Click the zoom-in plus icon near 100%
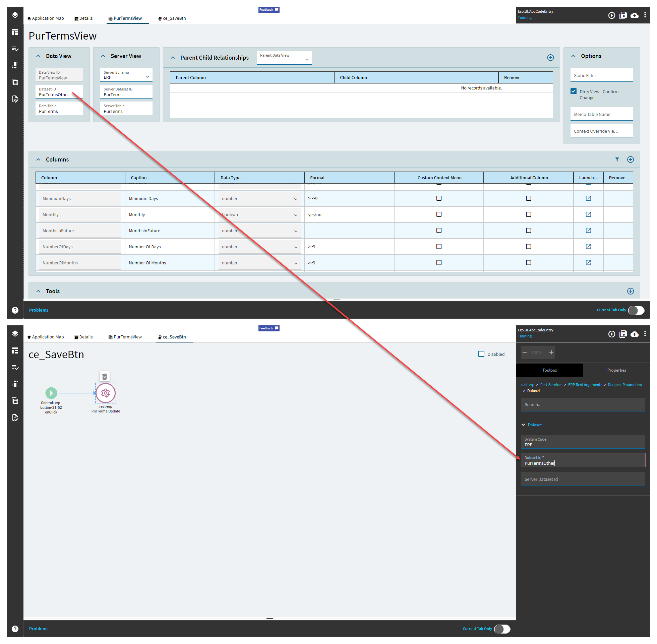Image resolution: width=657 pixels, height=644 pixels. (x=551, y=352)
